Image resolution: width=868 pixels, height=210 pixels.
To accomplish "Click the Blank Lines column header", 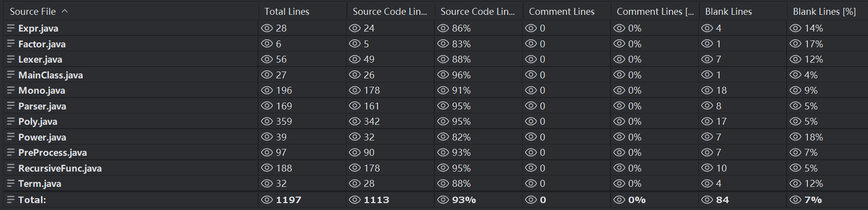I will 728,11.
